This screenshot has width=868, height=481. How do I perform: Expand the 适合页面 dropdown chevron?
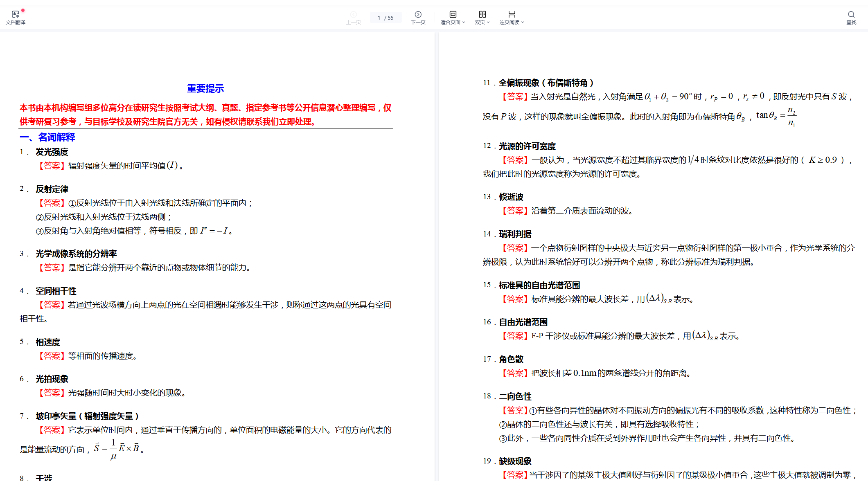(x=464, y=22)
